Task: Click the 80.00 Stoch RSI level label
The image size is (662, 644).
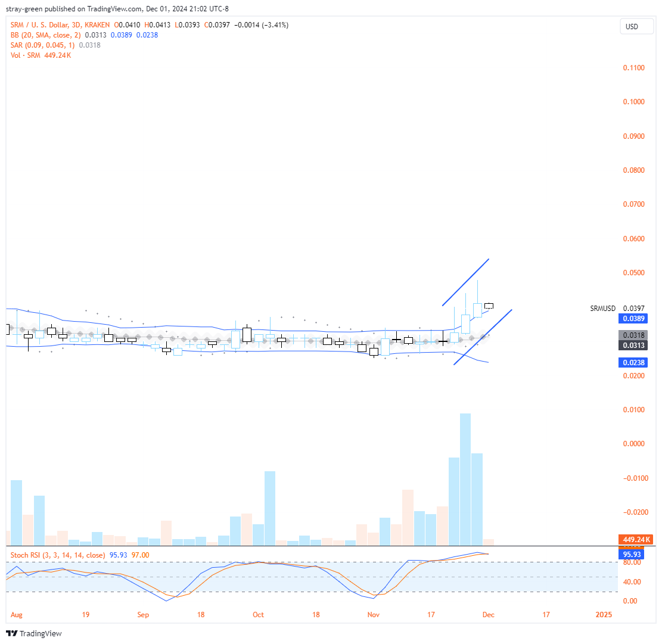Action: coord(632,562)
